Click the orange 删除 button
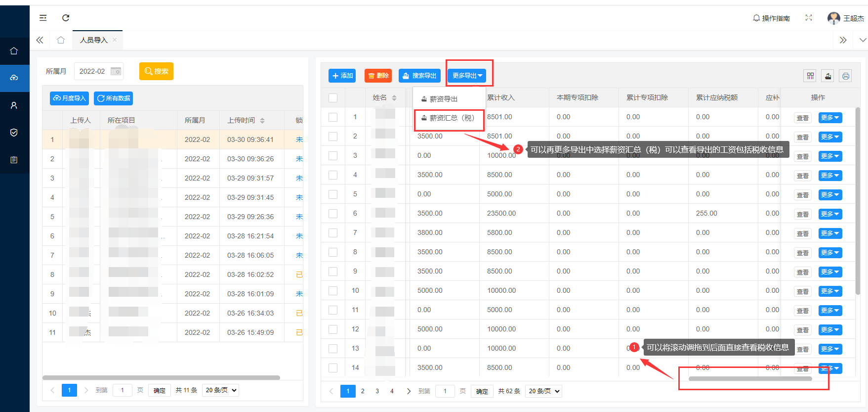The width and height of the screenshot is (868, 412). pos(378,76)
